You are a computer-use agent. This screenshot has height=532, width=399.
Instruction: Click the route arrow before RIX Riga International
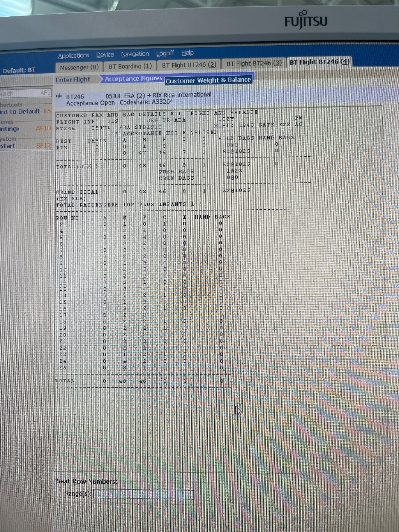tap(149, 95)
